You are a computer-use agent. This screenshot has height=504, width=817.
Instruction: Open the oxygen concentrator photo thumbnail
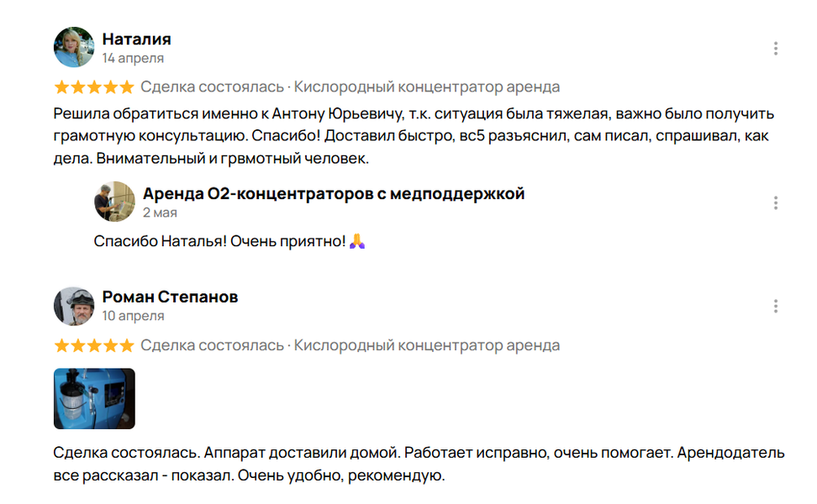(x=94, y=399)
